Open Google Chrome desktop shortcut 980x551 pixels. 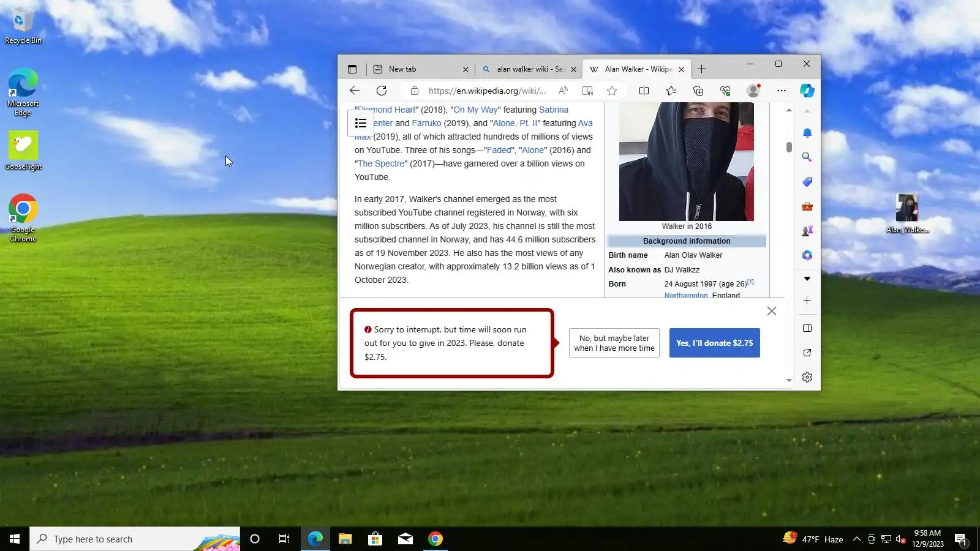[23, 219]
